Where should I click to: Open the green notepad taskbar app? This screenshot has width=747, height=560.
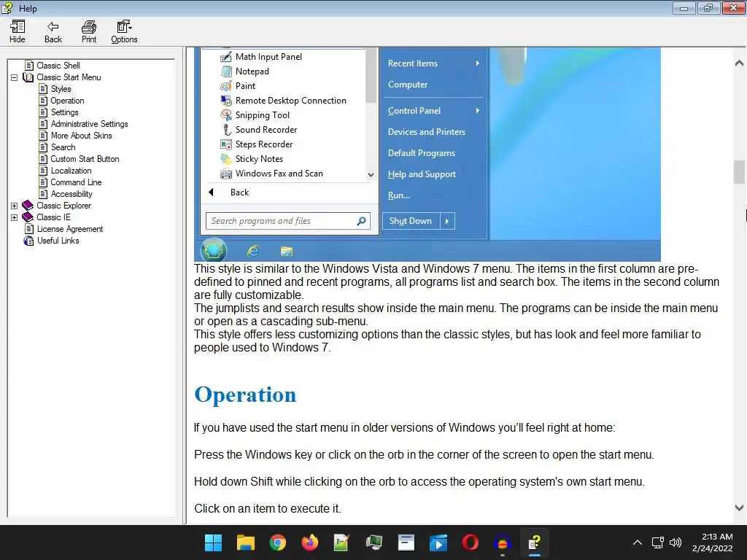coord(341,542)
